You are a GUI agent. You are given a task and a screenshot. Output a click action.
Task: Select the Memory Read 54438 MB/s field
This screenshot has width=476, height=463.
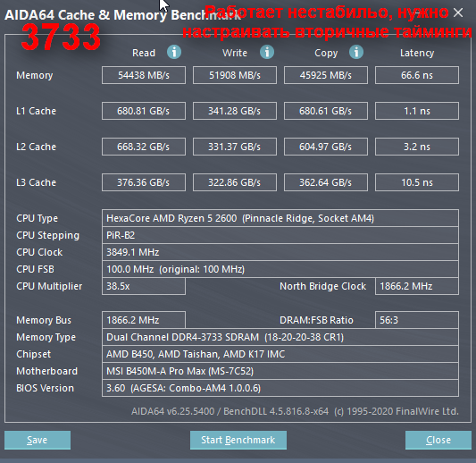pyautogui.click(x=144, y=75)
